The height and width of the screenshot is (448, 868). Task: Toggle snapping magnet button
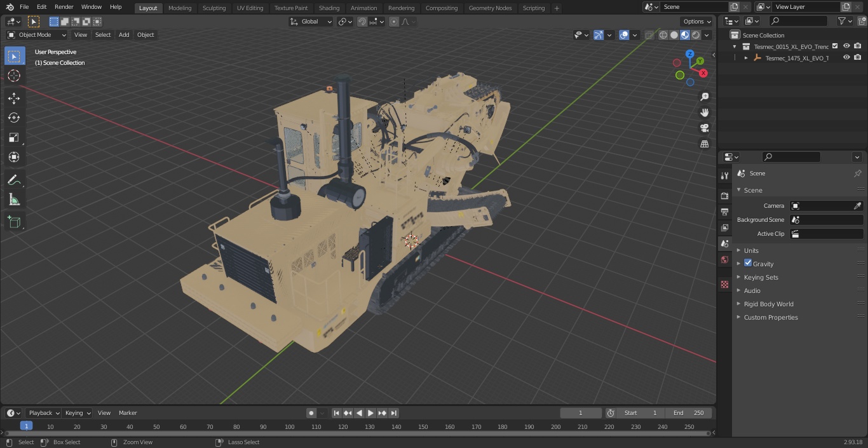pos(362,22)
